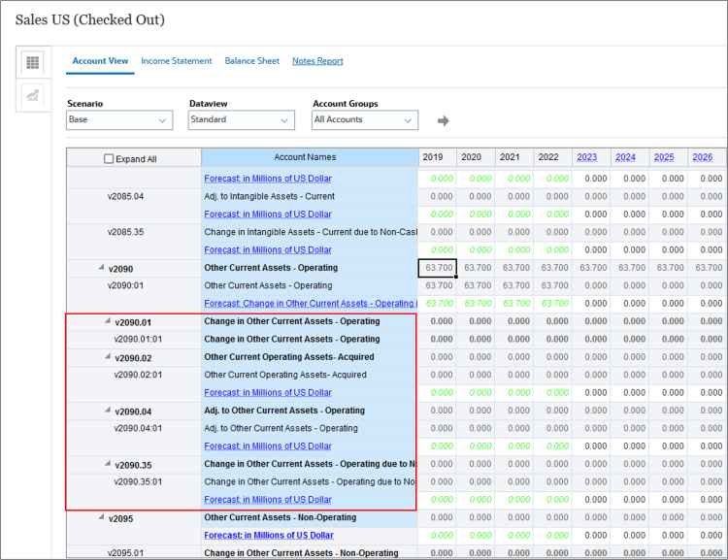Screen dimensions: 728x560
Task: Collapse the v2090 account row
Action: (x=101, y=268)
